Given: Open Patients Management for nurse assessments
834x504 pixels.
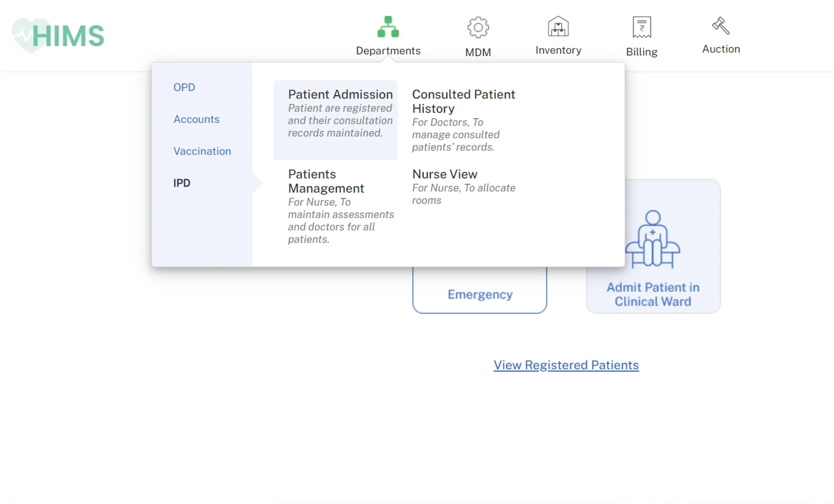Looking at the screenshot, I should [326, 181].
